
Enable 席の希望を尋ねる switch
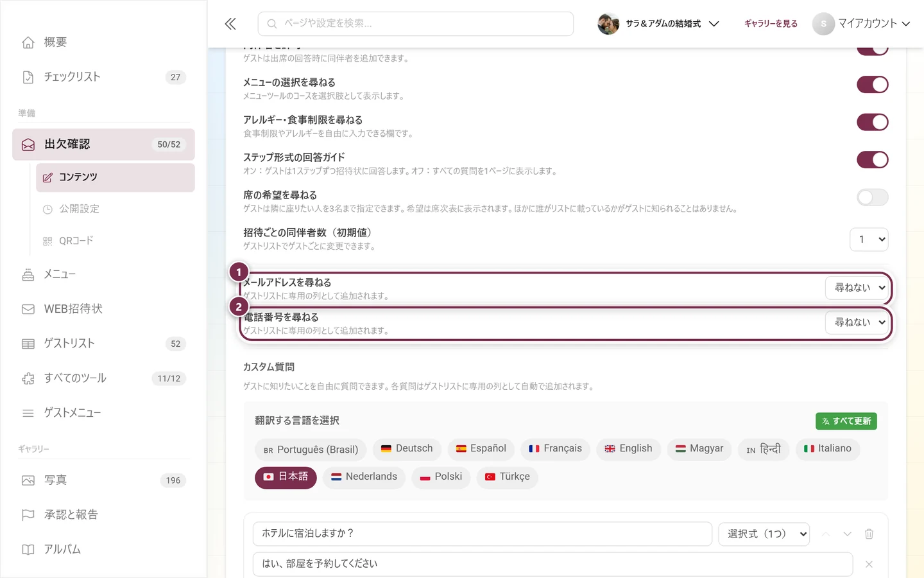pyautogui.click(x=873, y=197)
